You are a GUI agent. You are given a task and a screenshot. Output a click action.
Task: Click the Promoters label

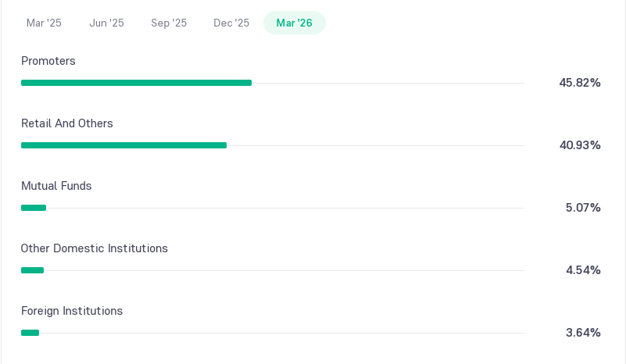[x=48, y=61]
